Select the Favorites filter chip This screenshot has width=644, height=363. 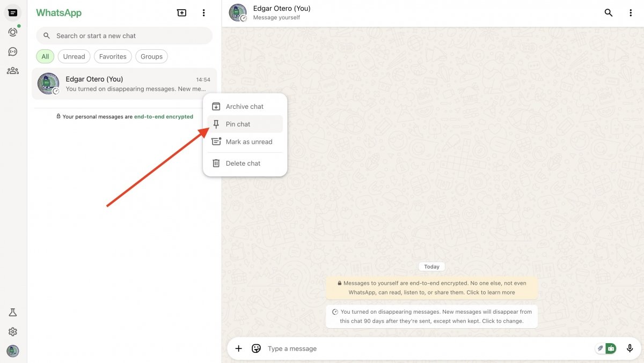pyautogui.click(x=113, y=56)
